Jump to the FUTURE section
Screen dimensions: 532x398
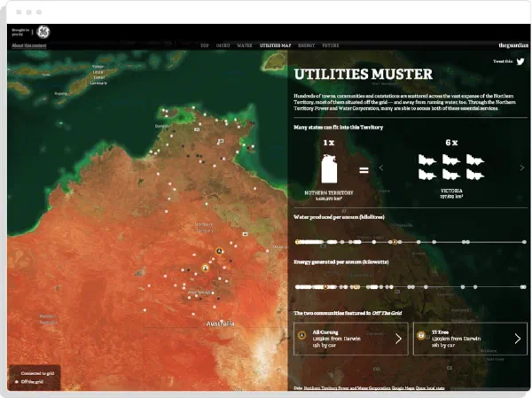click(x=331, y=45)
